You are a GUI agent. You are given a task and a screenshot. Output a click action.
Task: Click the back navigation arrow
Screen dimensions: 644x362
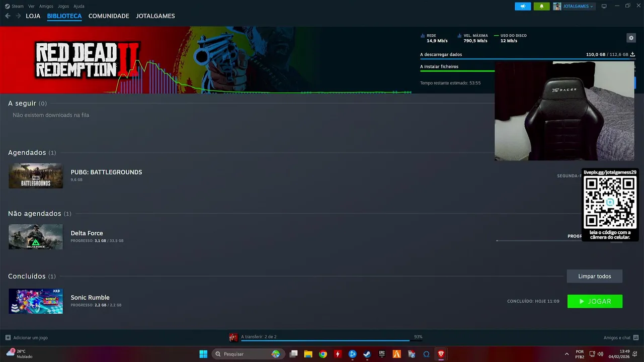(8, 16)
